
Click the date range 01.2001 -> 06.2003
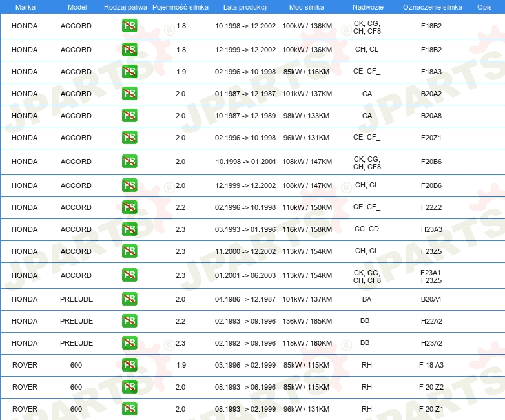click(x=245, y=275)
